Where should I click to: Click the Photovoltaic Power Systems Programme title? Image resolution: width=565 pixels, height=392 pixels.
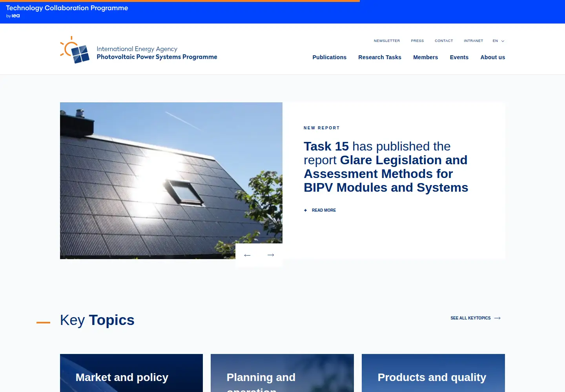[157, 57]
